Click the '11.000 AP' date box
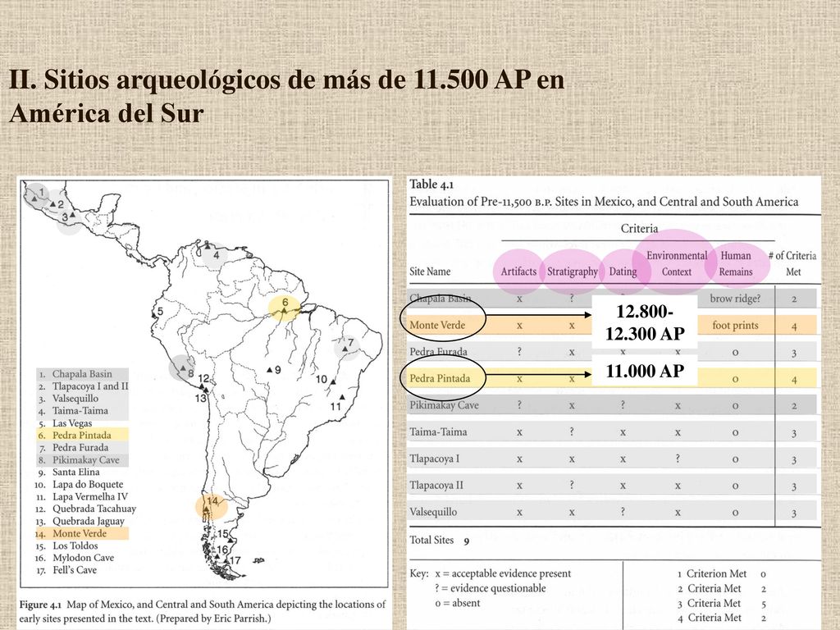 tap(645, 370)
